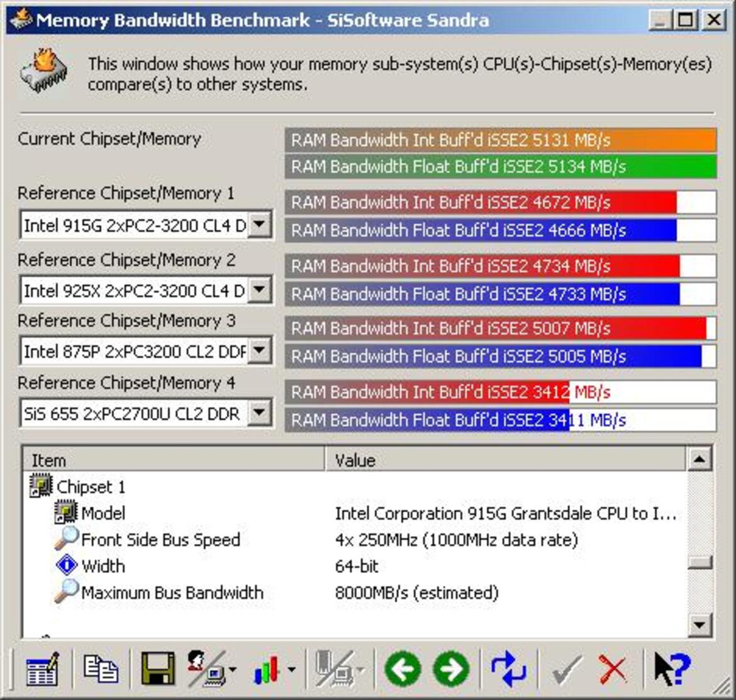
Task: Open the SiS 655 reference dropdown
Action: (x=260, y=413)
